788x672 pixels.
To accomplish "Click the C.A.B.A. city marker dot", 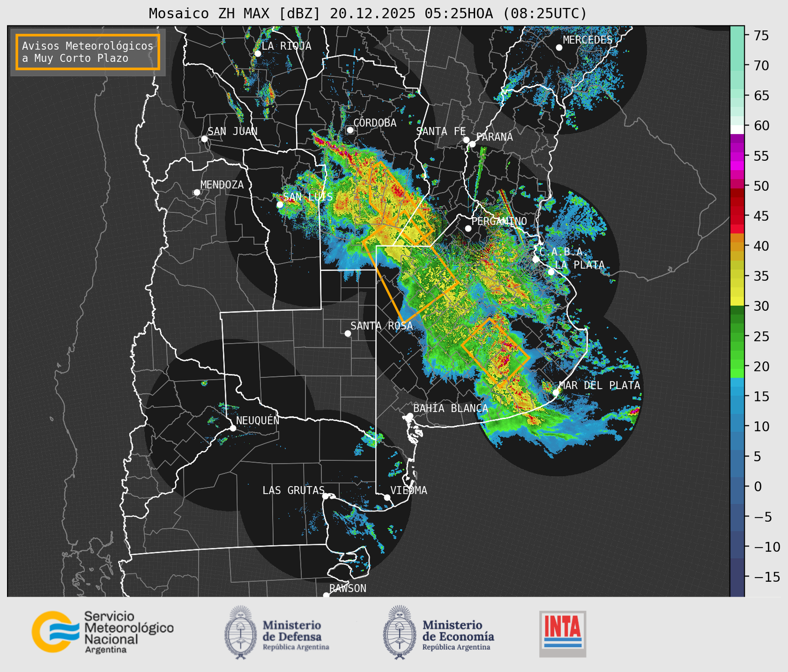I will tap(536, 259).
